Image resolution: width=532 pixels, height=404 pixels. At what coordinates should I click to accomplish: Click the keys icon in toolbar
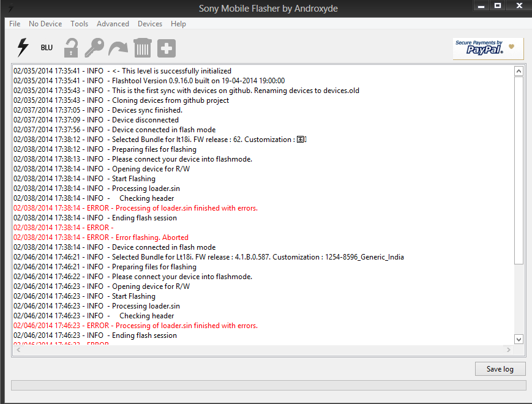[x=94, y=48]
